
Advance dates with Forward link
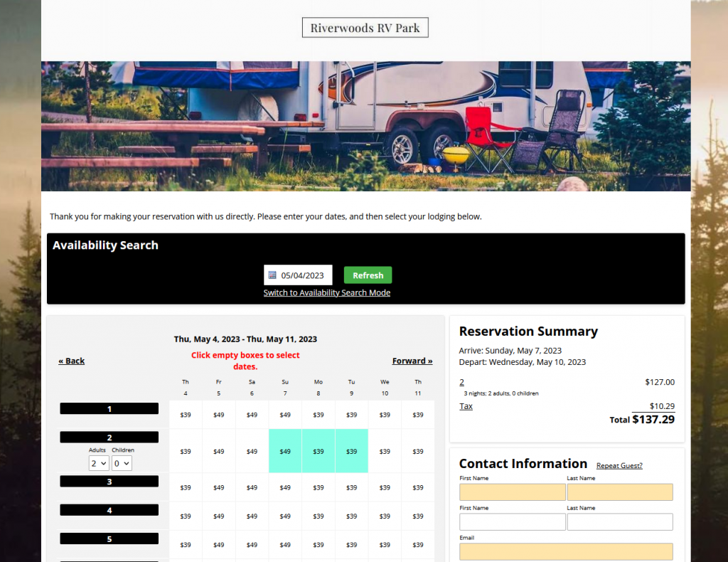pyautogui.click(x=412, y=361)
